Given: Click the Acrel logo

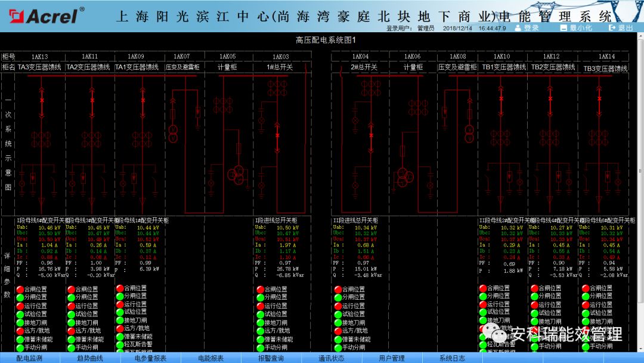Looking at the screenshot, I should coord(47,16).
